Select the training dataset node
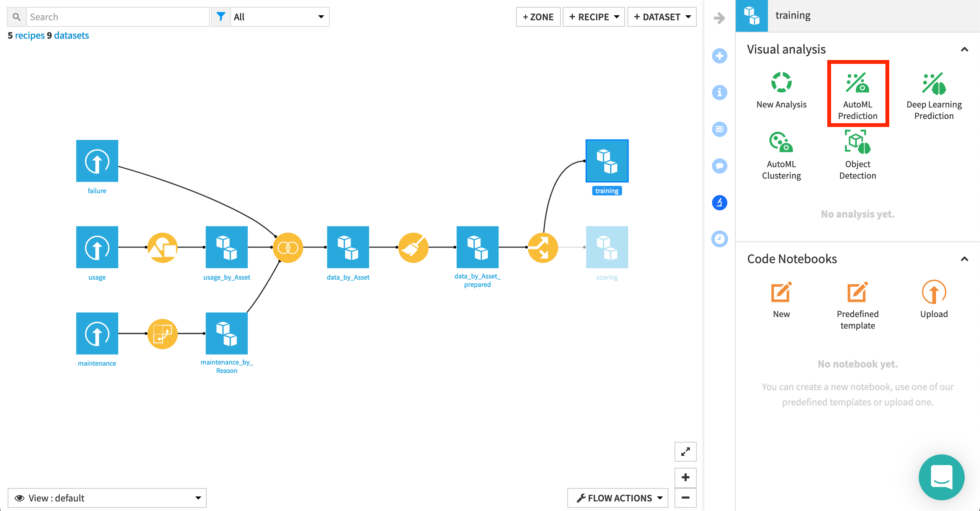Viewport: 980px width, 511px height. 607,161
